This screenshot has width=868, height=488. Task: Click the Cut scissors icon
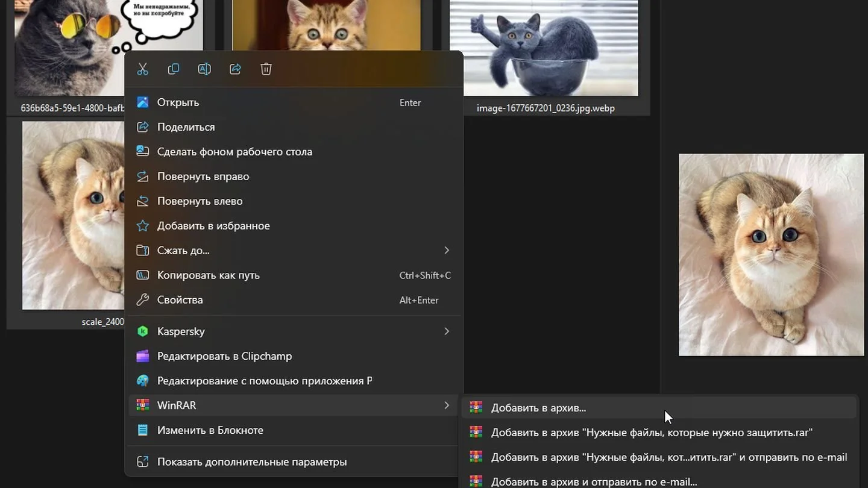point(143,69)
